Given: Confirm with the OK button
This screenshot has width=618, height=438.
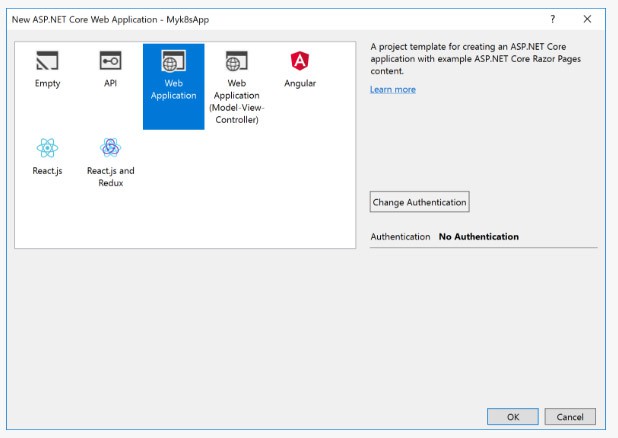Looking at the screenshot, I should coord(513,416).
